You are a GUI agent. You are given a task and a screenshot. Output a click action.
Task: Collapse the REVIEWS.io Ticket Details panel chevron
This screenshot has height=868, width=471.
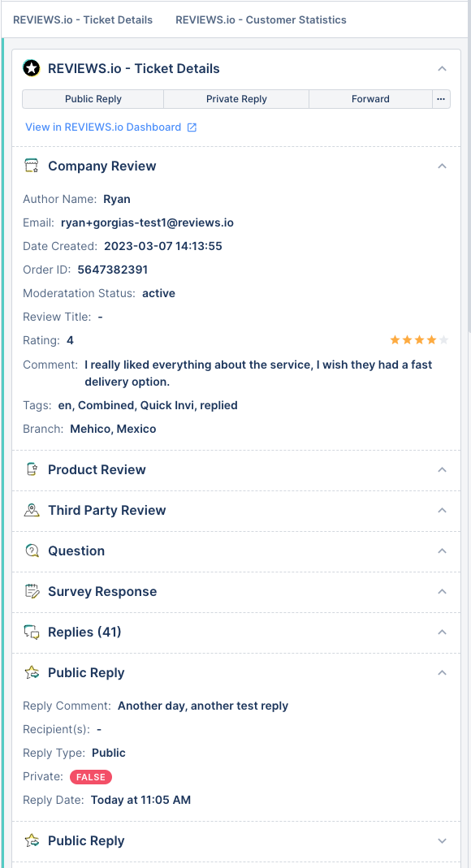pos(442,69)
